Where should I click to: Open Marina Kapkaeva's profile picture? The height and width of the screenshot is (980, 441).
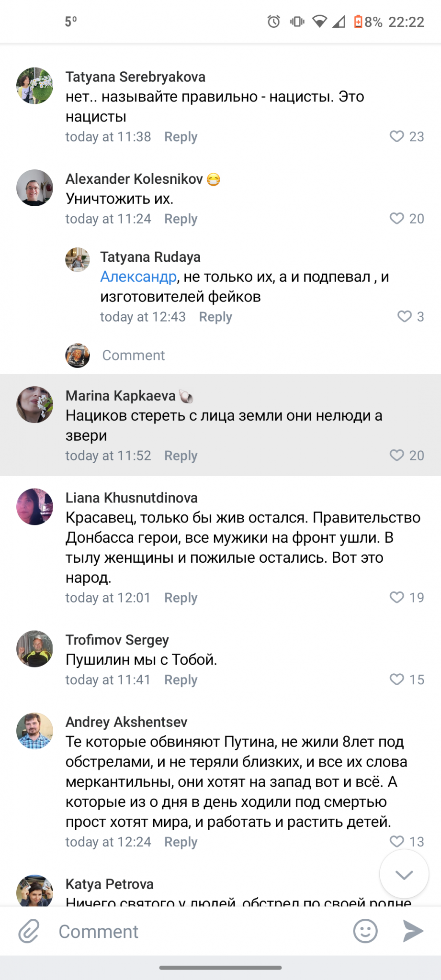click(34, 404)
